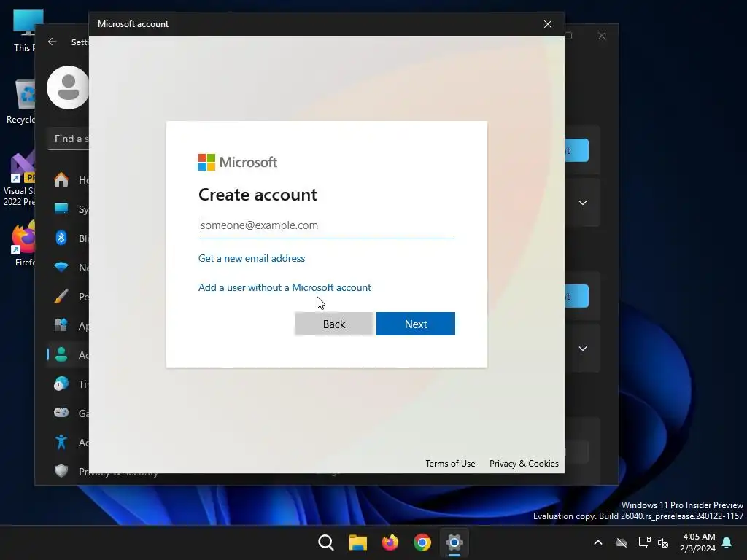The image size is (747, 560).
Task: Close the Microsoft account dialog
Action: click(x=548, y=24)
